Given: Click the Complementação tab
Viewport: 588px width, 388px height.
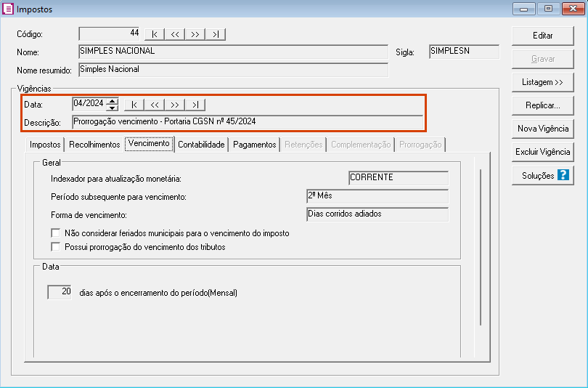Looking at the screenshot, I should 361,145.
